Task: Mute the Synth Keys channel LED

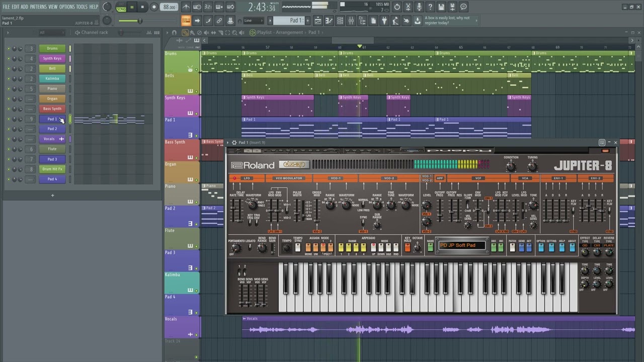Action: (x=9, y=58)
